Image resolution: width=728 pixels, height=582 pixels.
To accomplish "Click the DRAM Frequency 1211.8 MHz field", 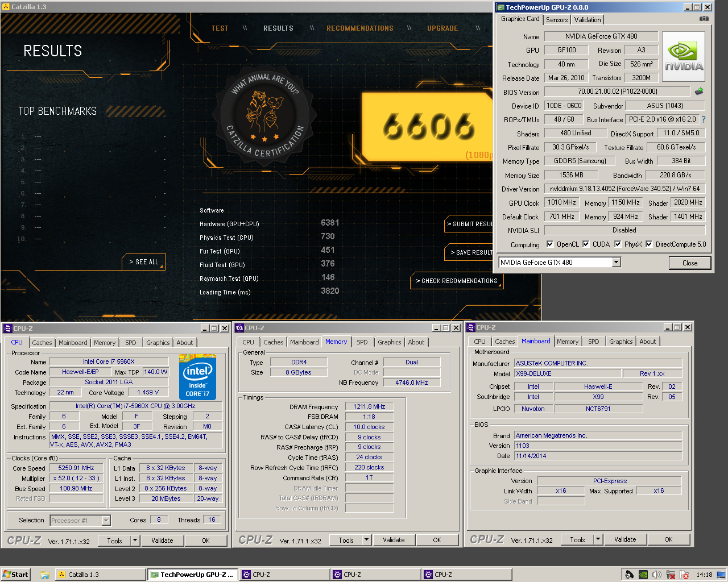I will [369, 406].
